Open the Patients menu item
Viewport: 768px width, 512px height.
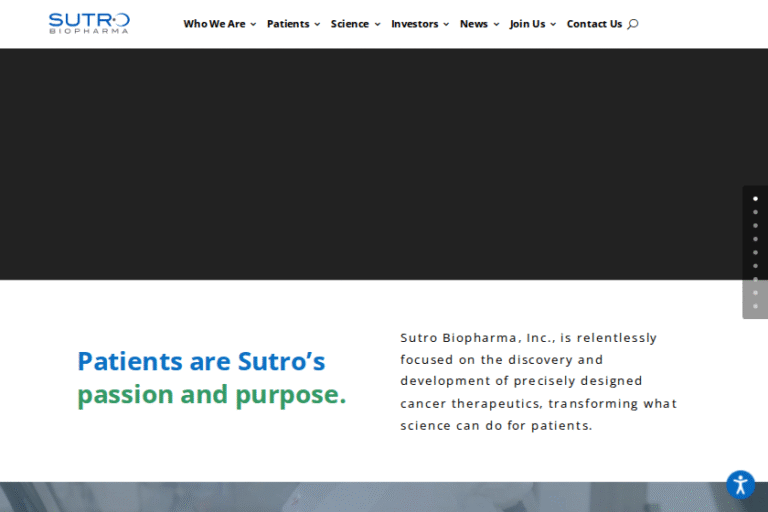coord(288,24)
